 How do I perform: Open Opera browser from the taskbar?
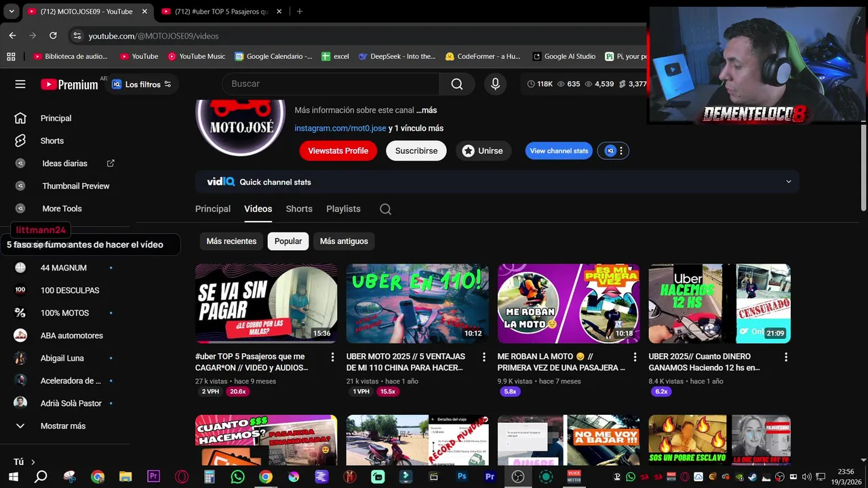point(182,476)
